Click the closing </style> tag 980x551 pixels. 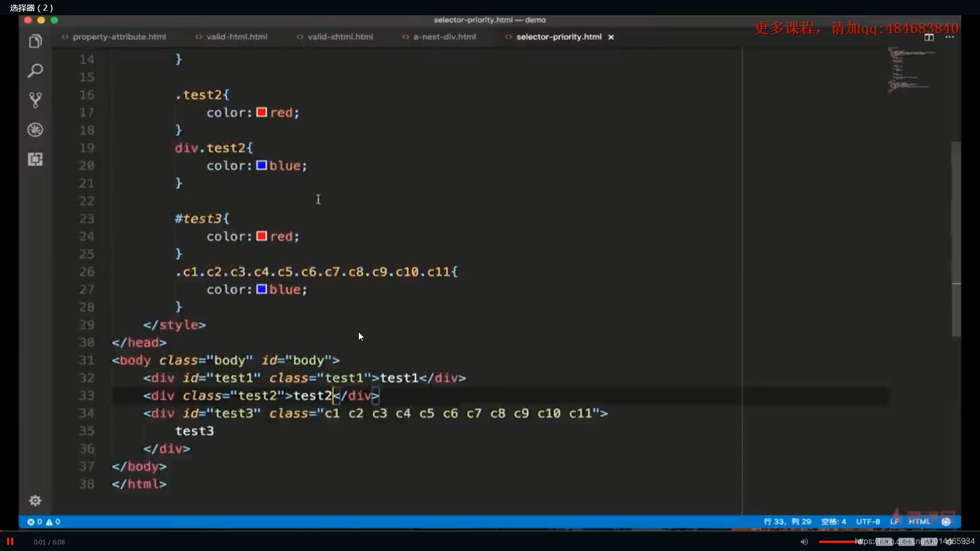tap(175, 325)
